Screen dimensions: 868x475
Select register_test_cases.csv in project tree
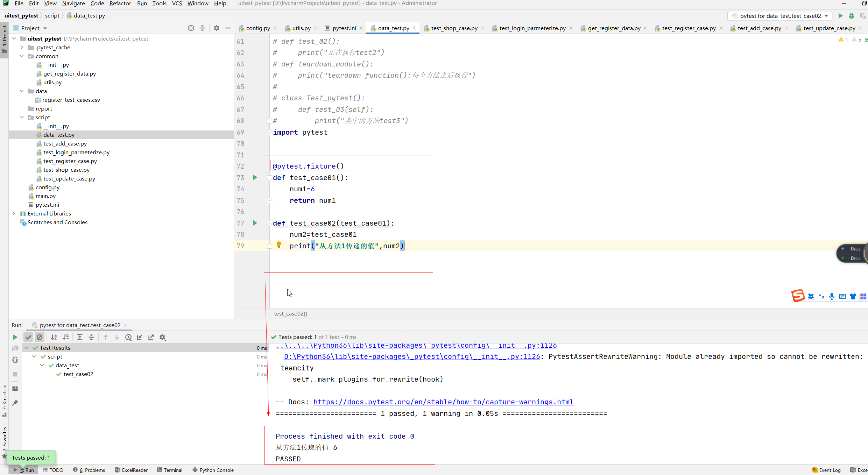coord(71,100)
